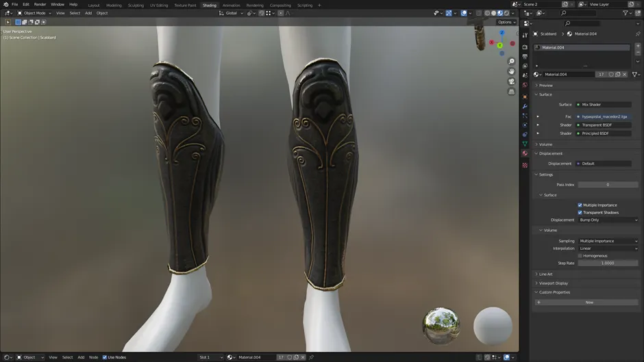
Task: Toggle proportional editing in viewport header
Action: click(280, 13)
